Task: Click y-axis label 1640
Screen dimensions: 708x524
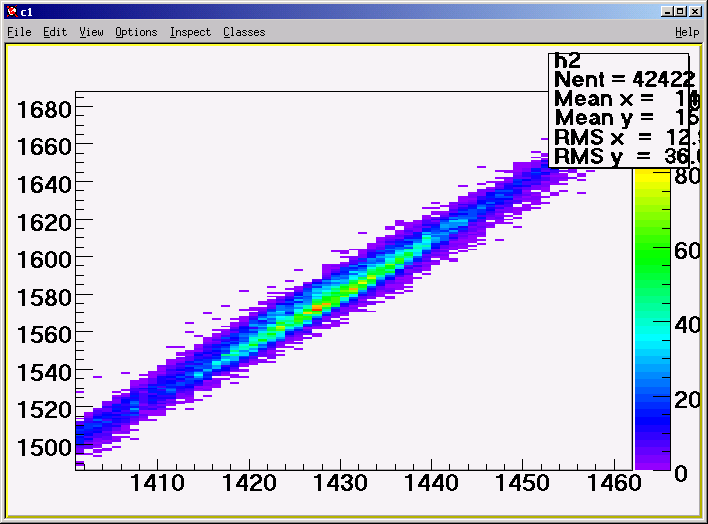Action: click(44, 185)
